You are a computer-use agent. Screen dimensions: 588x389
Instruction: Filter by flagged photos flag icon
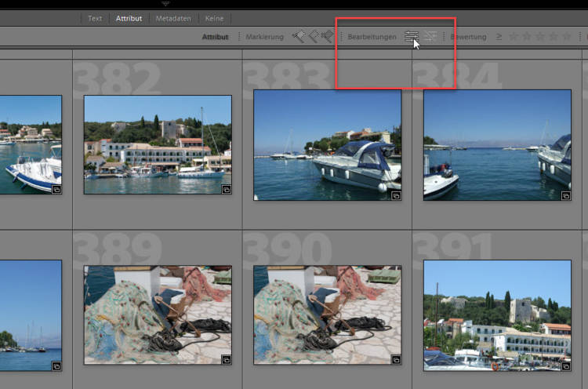point(299,36)
